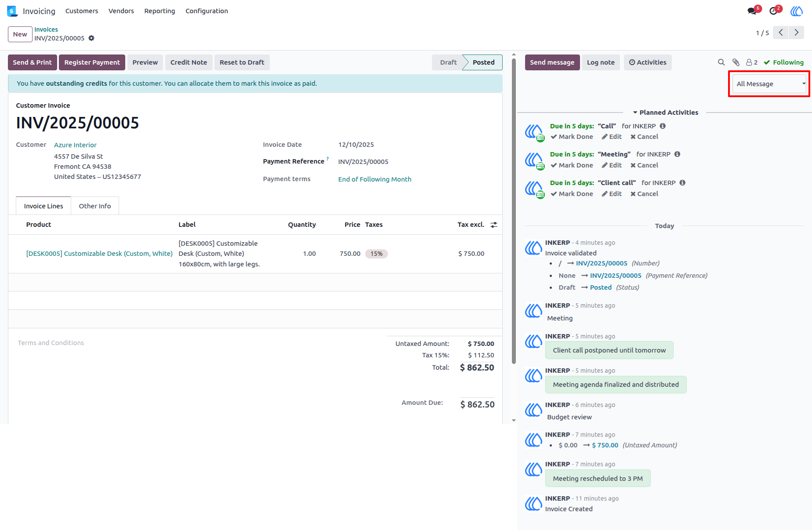Click info icon on the "Client call" activity
812x531 pixels.
coord(682,183)
